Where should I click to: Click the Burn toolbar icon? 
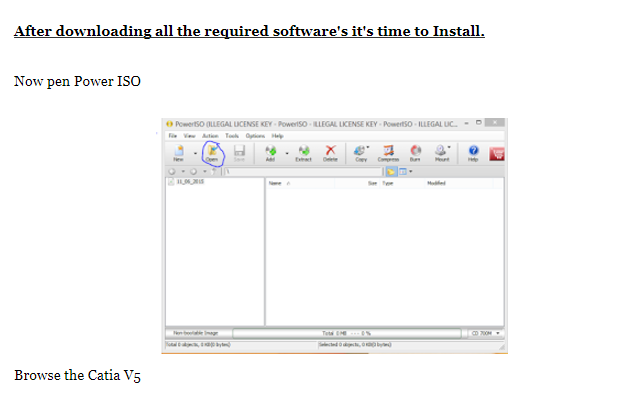415,153
